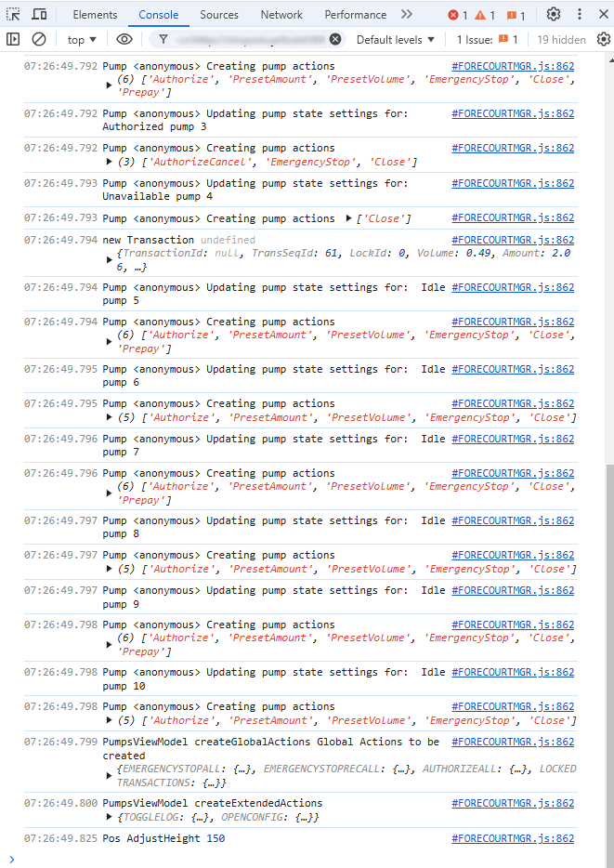The width and height of the screenshot is (614, 868).
Task: Open source link for 'Idle pump 10' log
Action: coord(513,672)
